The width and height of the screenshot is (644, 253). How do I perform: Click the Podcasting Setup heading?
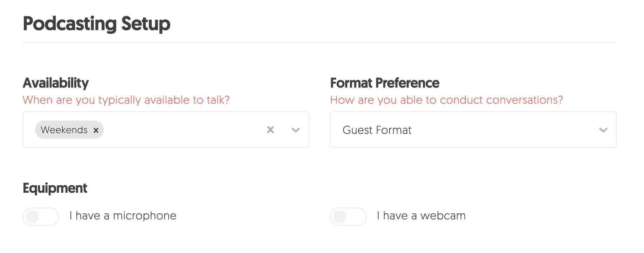coord(96,23)
